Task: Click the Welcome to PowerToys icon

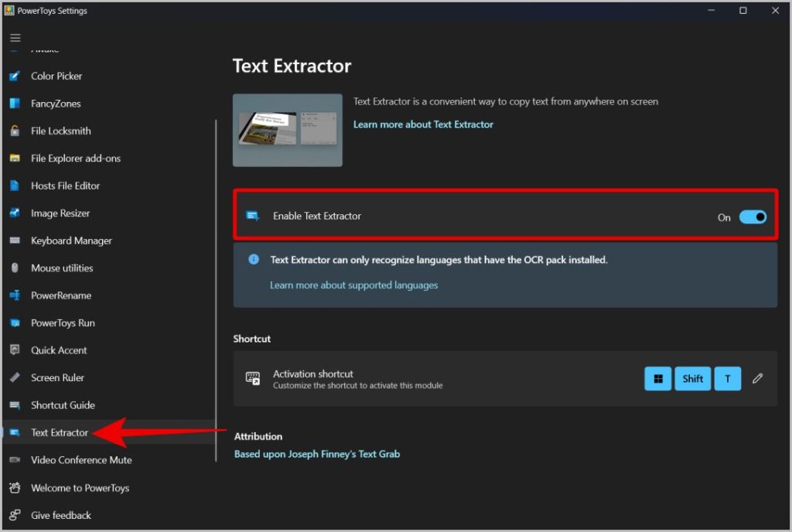Action: 15,488
